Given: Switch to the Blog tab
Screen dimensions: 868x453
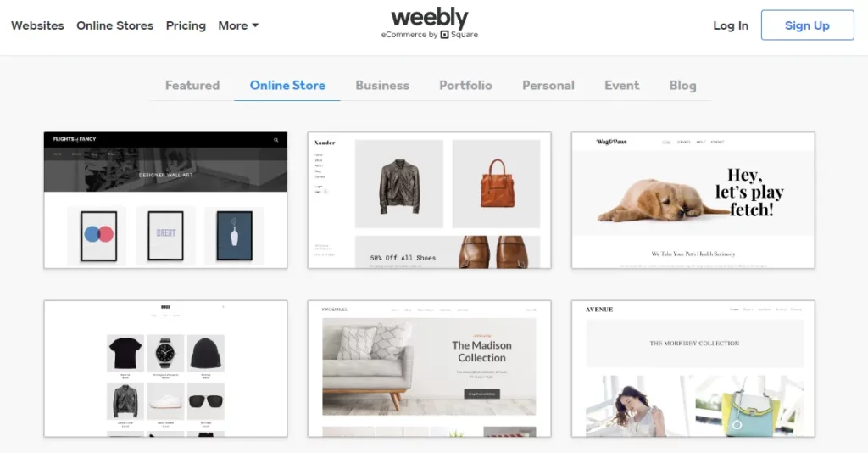Looking at the screenshot, I should point(682,86).
